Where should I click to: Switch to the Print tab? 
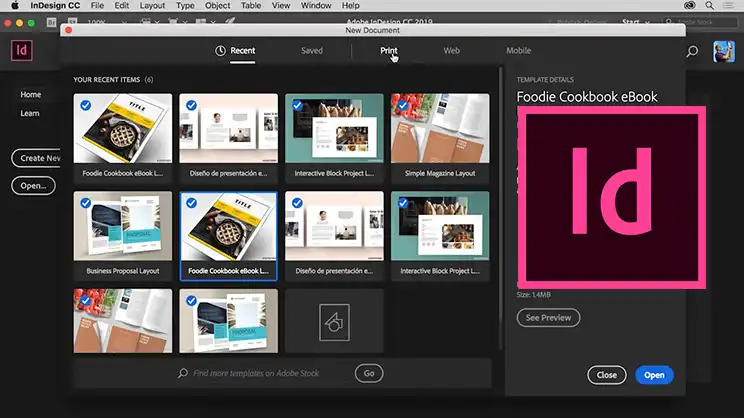coord(389,51)
